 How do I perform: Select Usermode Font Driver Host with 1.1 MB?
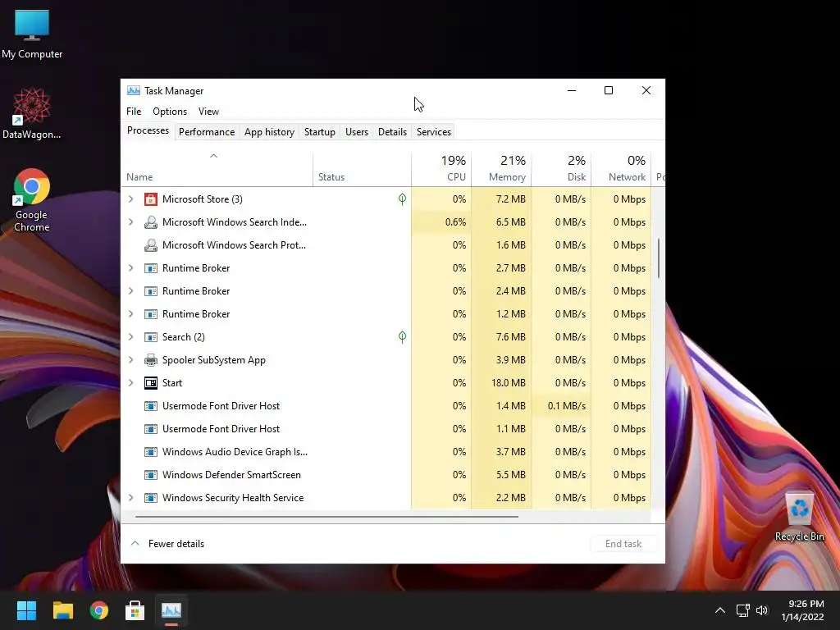(386, 429)
